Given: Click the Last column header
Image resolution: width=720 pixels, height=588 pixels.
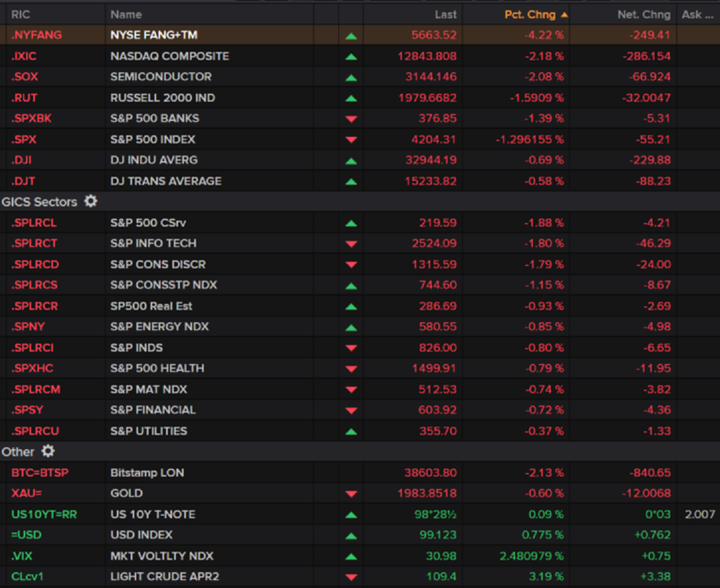Looking at the screenshot, I should point(446,14).
